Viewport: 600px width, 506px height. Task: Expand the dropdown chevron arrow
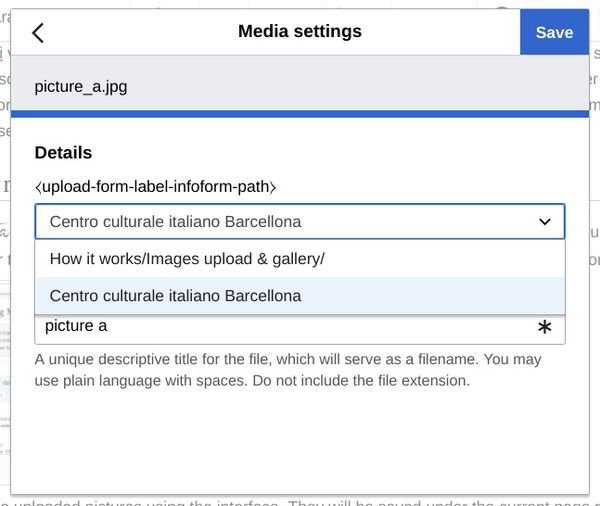coord(545,222)
